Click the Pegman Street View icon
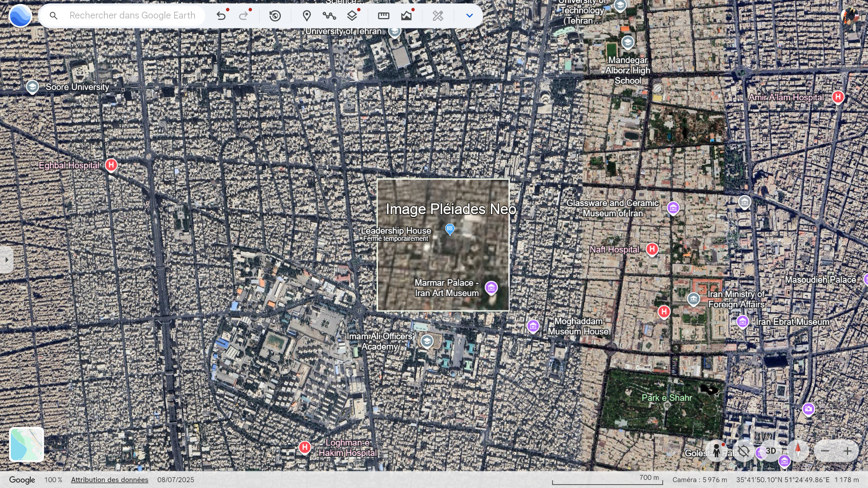 coord(716,450)
